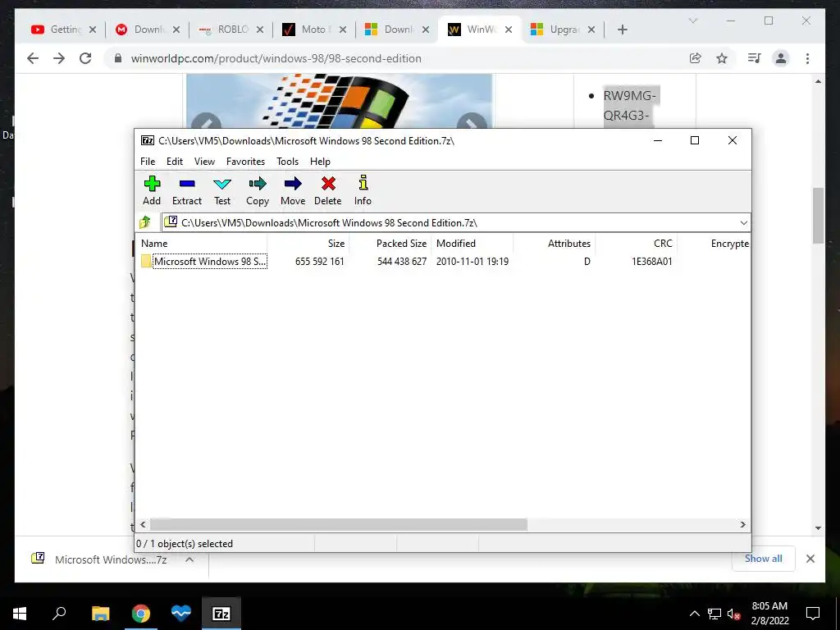The height and width of the screenshot is (630, 840).
Task: Open the Windows Start menu
Action: [x=20, y=614]
